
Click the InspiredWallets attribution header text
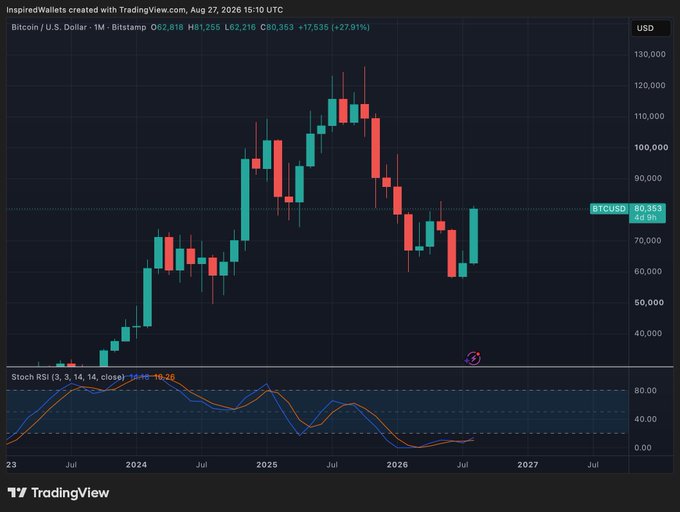coord(144,10)
